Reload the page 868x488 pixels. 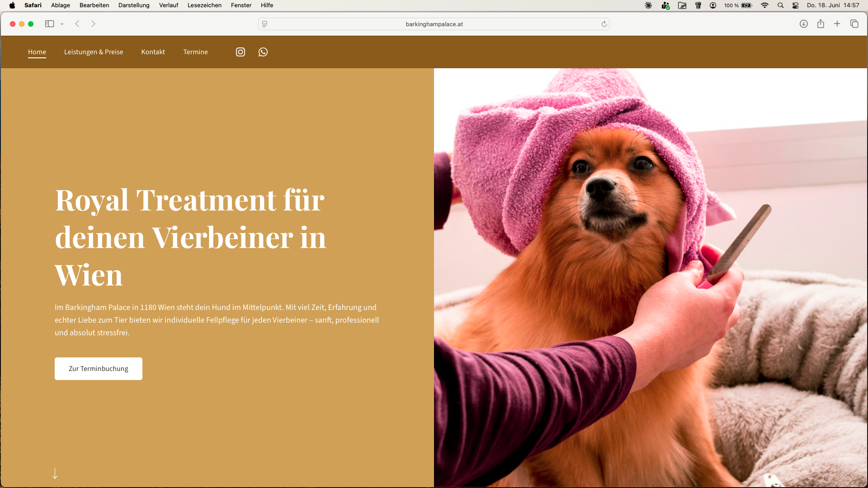tap(604, 24)
